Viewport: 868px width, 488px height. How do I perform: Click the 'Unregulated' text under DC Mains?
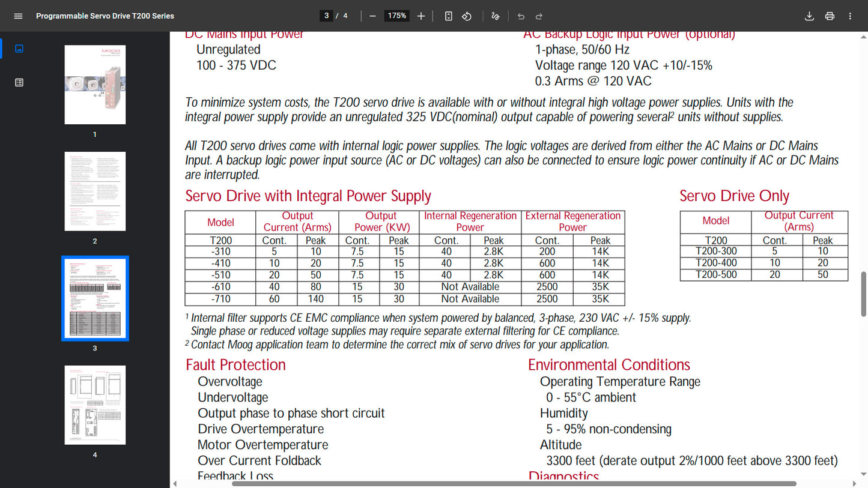click(x=229, y=50)
